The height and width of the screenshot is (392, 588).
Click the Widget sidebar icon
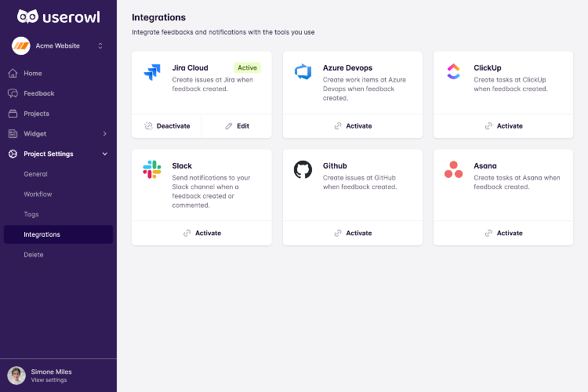(x=13, y=133)
